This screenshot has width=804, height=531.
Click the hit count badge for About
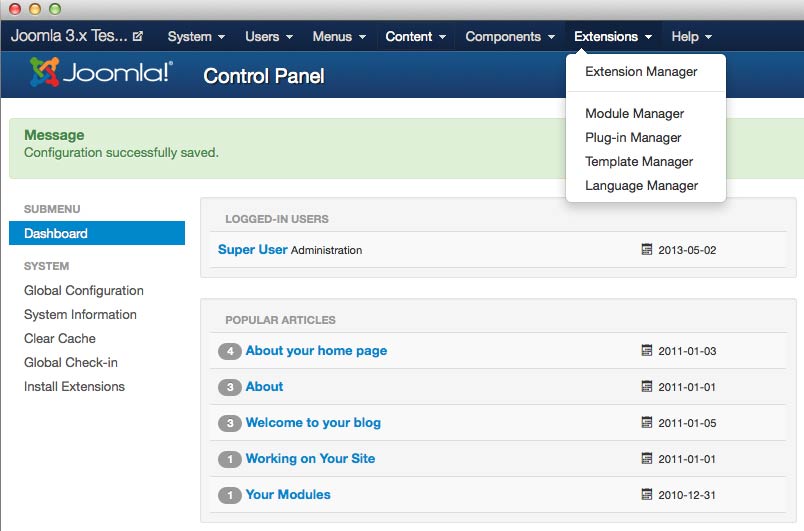click(230, 387)
